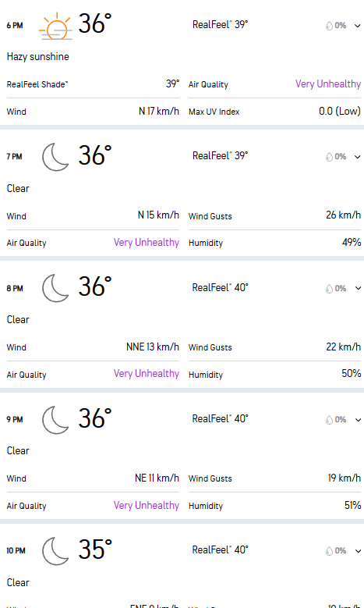Click the hazy sunshine icon at 6 PM
The image size is (364, 608).
click(56, 26)
